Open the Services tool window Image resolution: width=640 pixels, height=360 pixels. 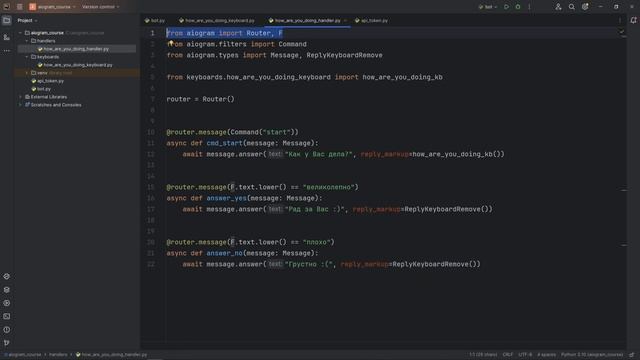point(7,303)
